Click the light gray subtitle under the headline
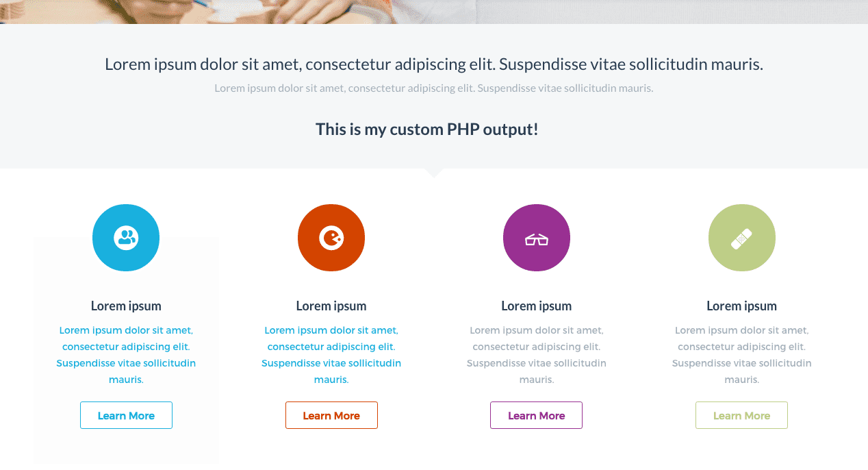 [434, 88]
